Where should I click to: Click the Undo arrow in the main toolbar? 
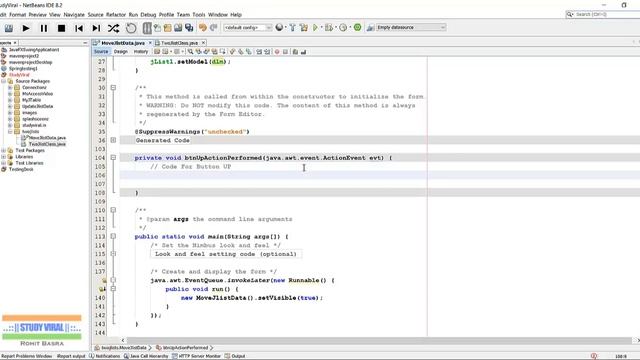coord(203,27)
